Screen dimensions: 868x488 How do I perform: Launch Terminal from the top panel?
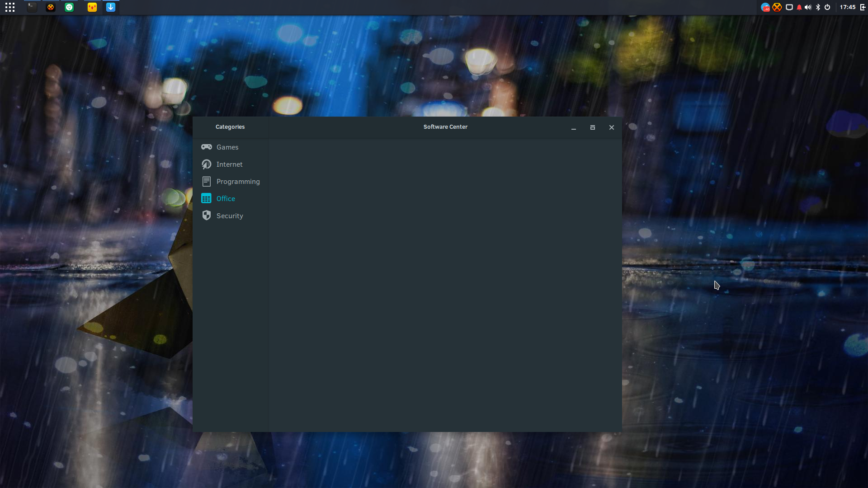[x=32, y=7]
